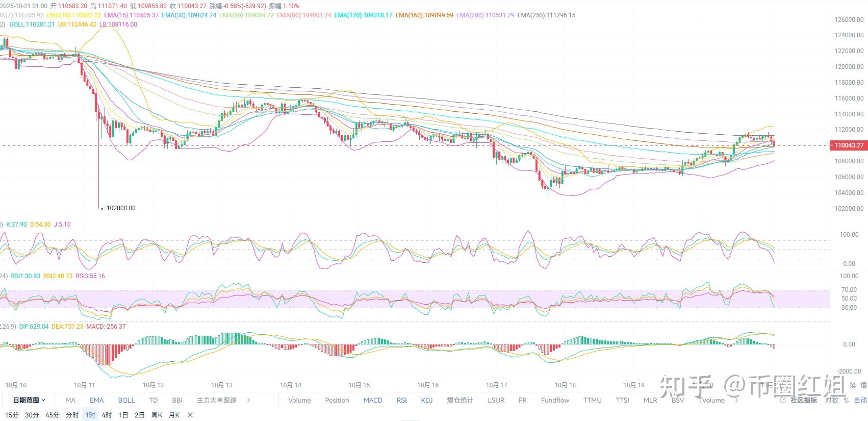Expand more main indicators after 主力大单跟踪

(x=248, y=400)
